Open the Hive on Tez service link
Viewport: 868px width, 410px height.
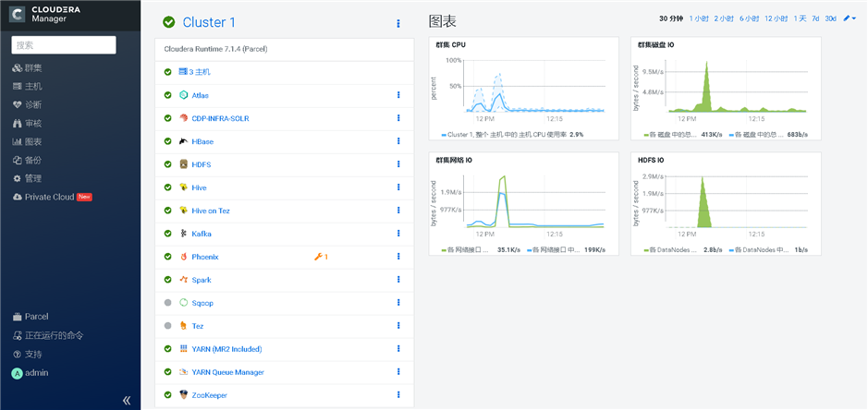coord(211,211)
